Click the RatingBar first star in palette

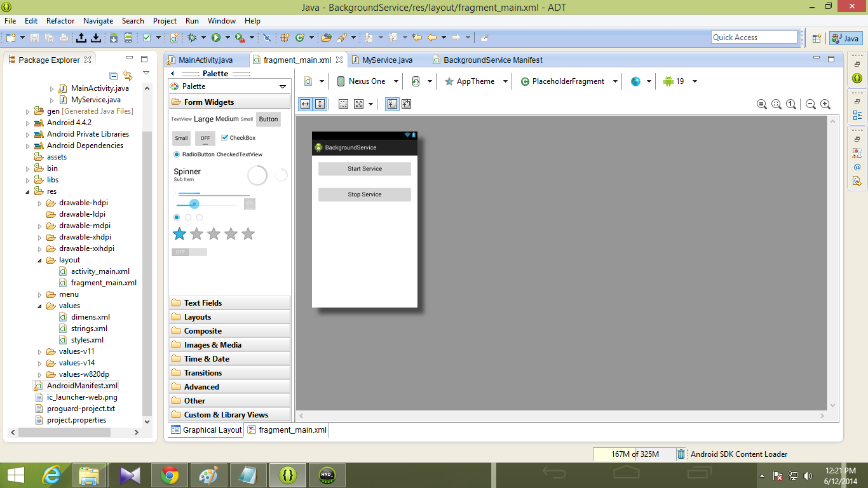180,234
